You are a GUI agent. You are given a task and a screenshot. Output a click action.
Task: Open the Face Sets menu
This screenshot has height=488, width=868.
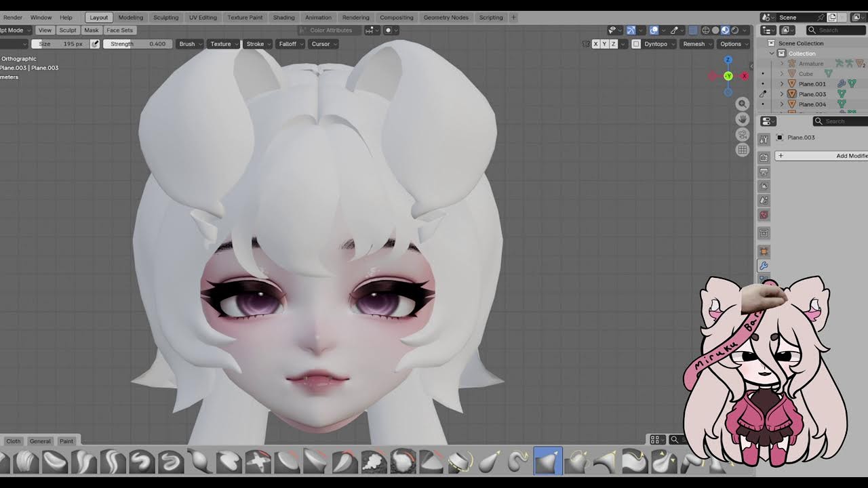[x=119, y=30]
